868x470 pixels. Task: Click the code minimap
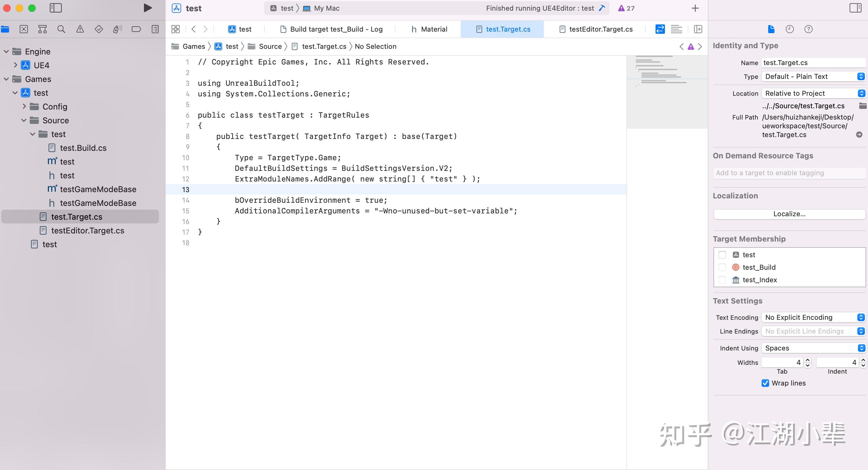pyautogui.click(x=667, y=92)
